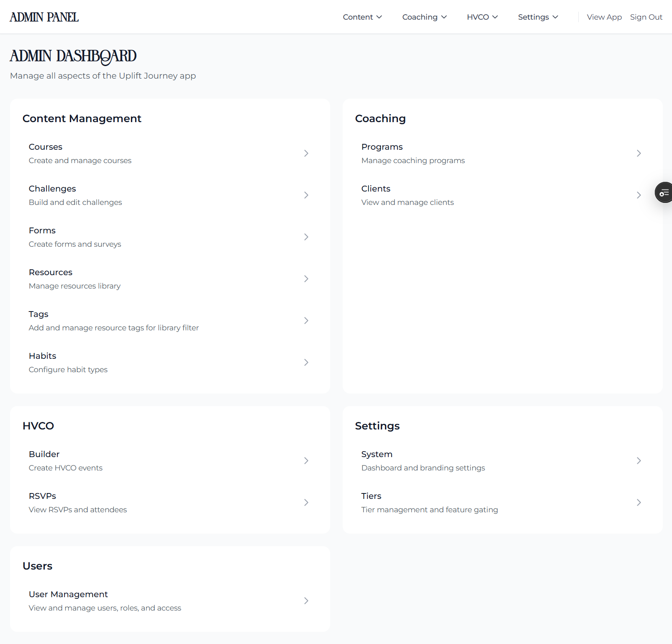The width and height of the screenshot is (672, 644).
Task: Click chevron arrow on RSVPs row
Action: (306, 503)
